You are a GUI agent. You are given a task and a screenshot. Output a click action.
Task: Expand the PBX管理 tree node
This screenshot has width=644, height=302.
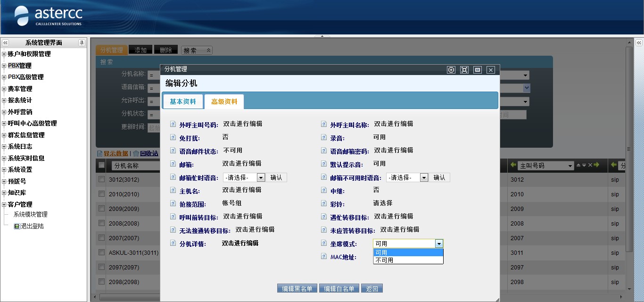click(4, 66)
